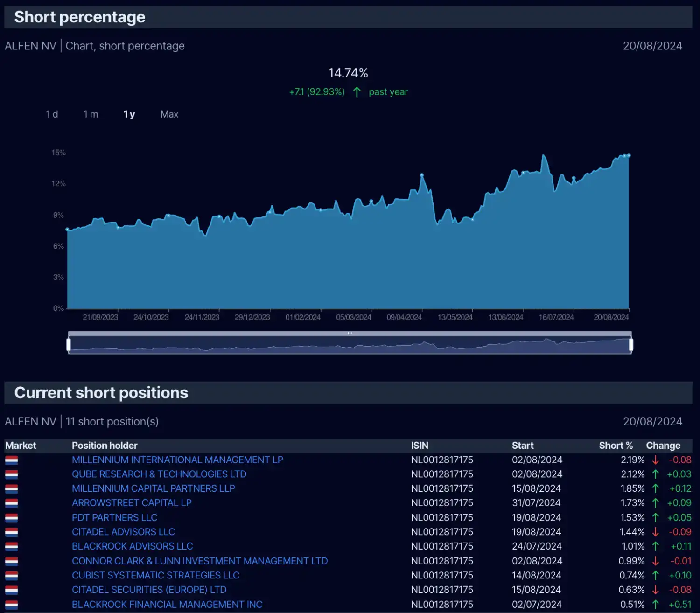Click the red down arrow beside -0.08 for Millennium International

(656, 460)
